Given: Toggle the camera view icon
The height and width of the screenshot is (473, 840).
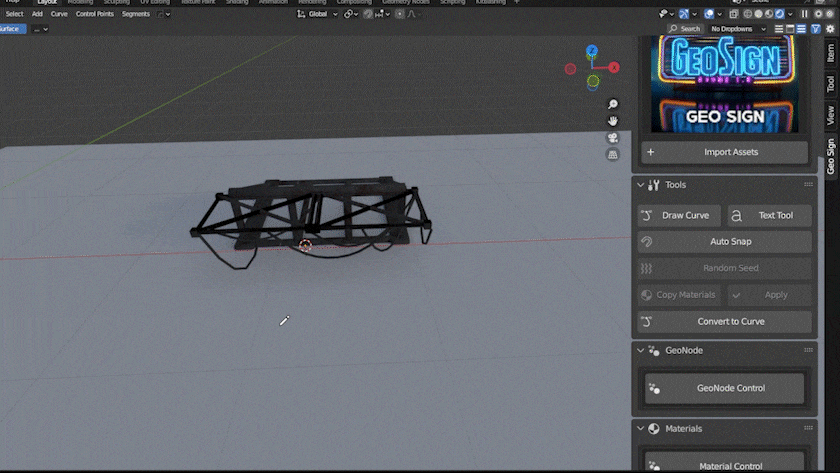Looking at the screenshot, I should pyautogui.click(x=613, y=138).
